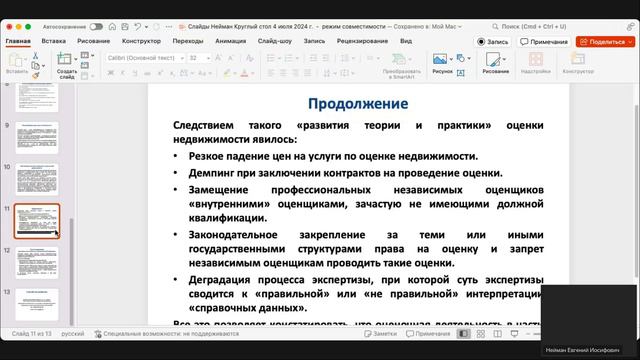Image resolution: width=640 pixels, height=360 pixels.
Task: Click the Cyrillic Нейман participant name label
Action: [582, 350]
